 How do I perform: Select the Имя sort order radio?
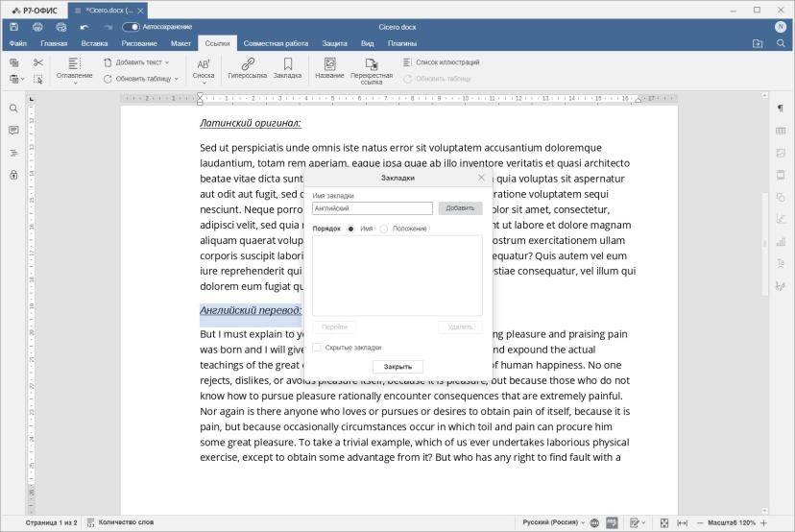[350, 229]
